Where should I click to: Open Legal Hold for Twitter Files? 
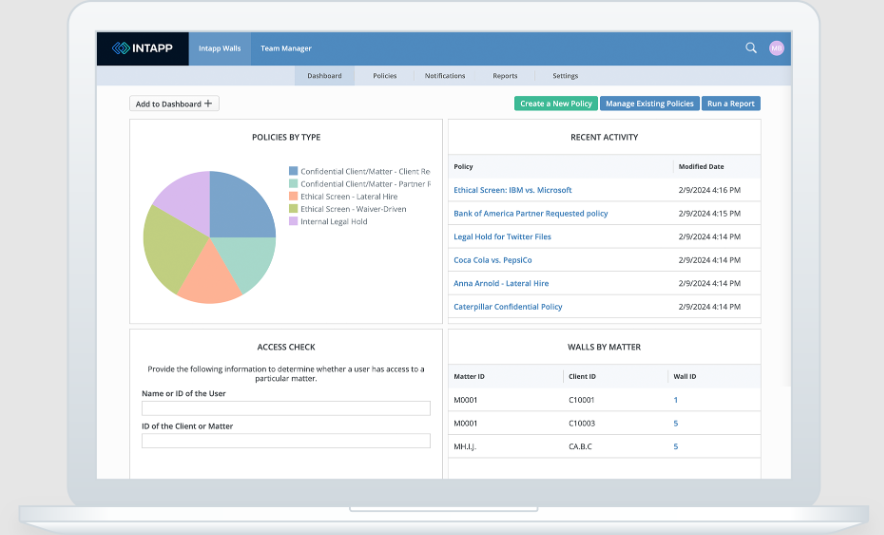click(x=502, y=237)
